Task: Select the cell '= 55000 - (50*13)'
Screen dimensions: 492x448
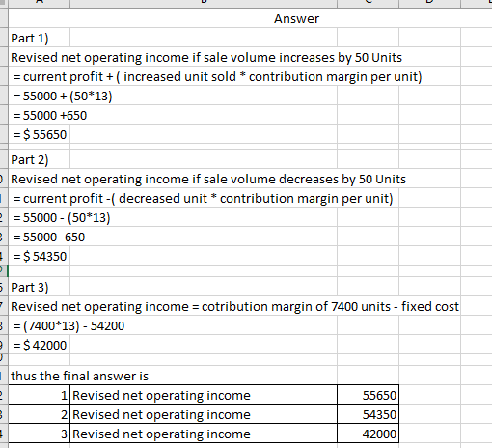Action: (62, 217)
